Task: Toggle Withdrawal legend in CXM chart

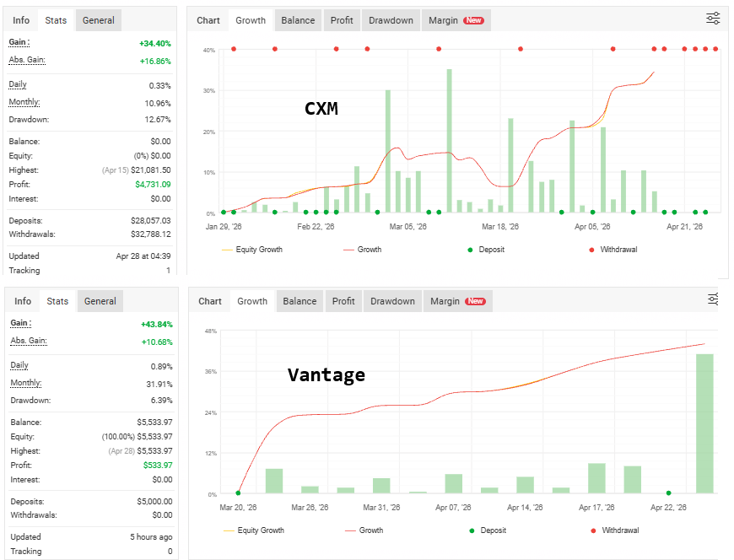Action: (613, 250)
